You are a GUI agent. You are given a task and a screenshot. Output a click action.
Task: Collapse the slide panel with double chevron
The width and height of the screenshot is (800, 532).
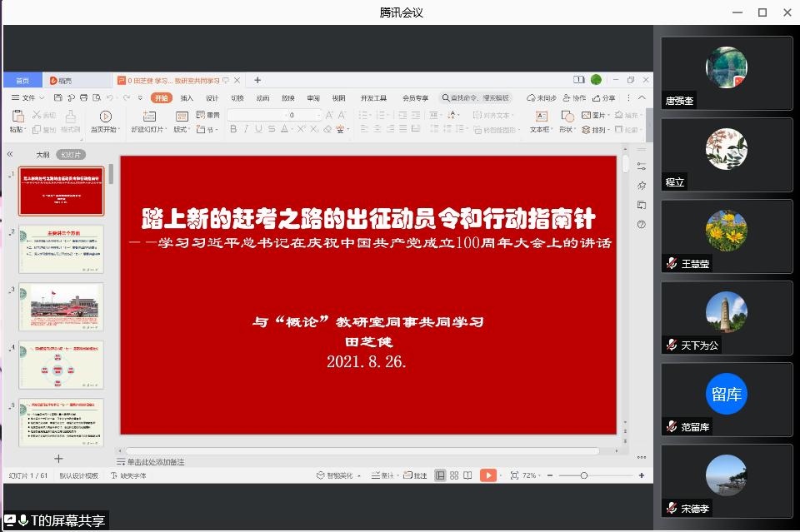point(10,155)
